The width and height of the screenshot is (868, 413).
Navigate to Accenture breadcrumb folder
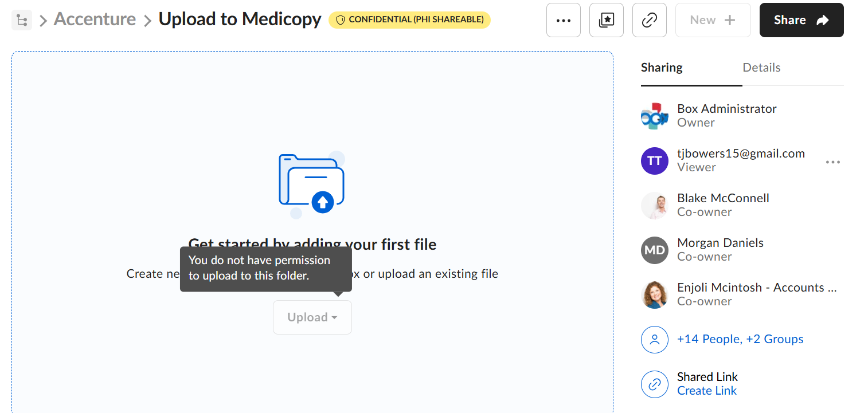pos(95,19)
